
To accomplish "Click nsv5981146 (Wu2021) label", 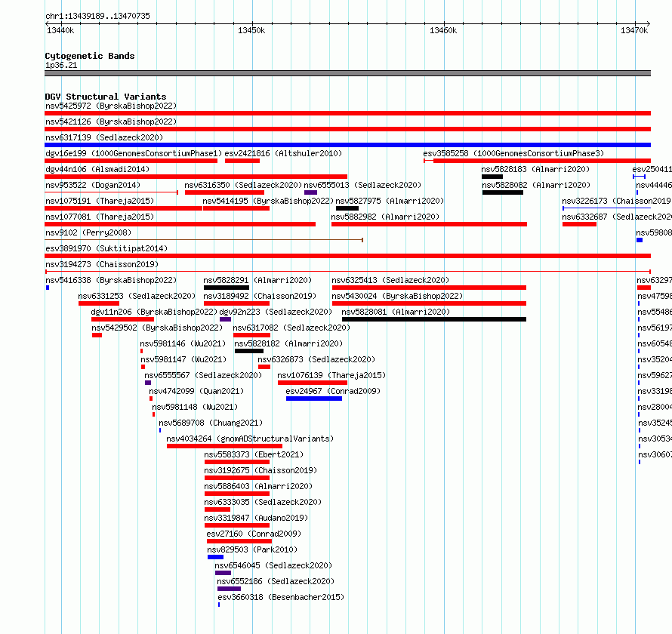I will tap(183, 343).
